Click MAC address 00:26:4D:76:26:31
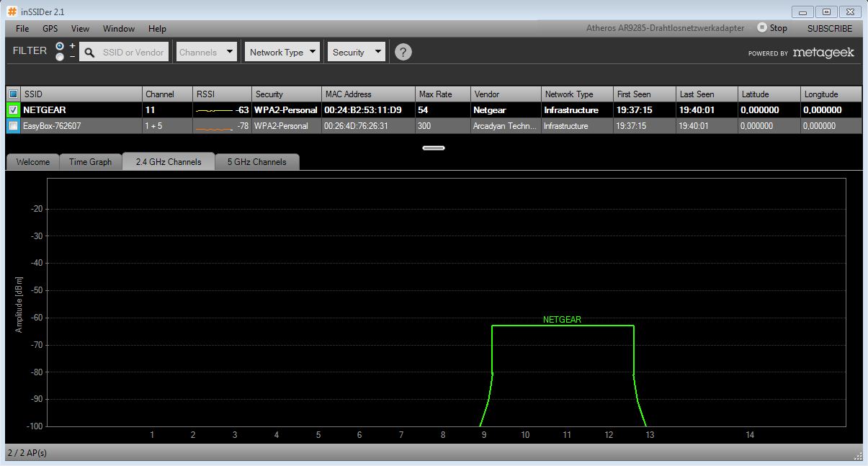The height and width of the screenshot is (466, 868). click(x=356, y=126)
